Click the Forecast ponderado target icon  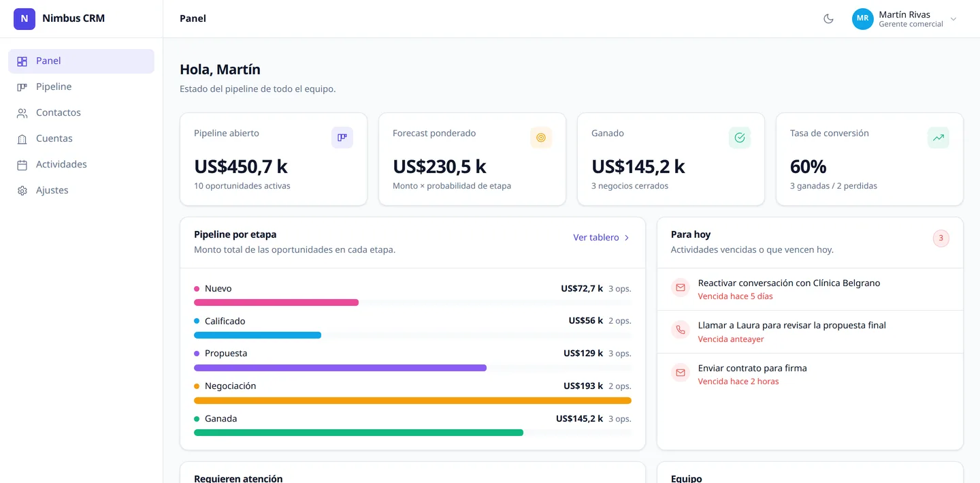click(x=541, y=138)
